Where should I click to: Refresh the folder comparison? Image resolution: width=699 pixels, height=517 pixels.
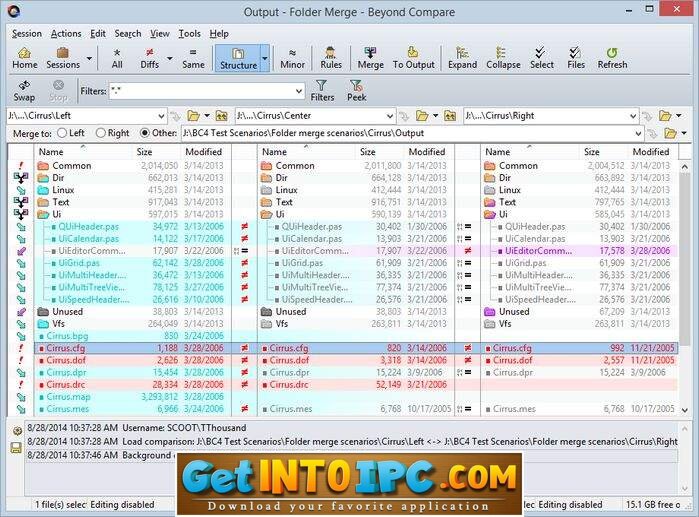click(x=612, y=58)
